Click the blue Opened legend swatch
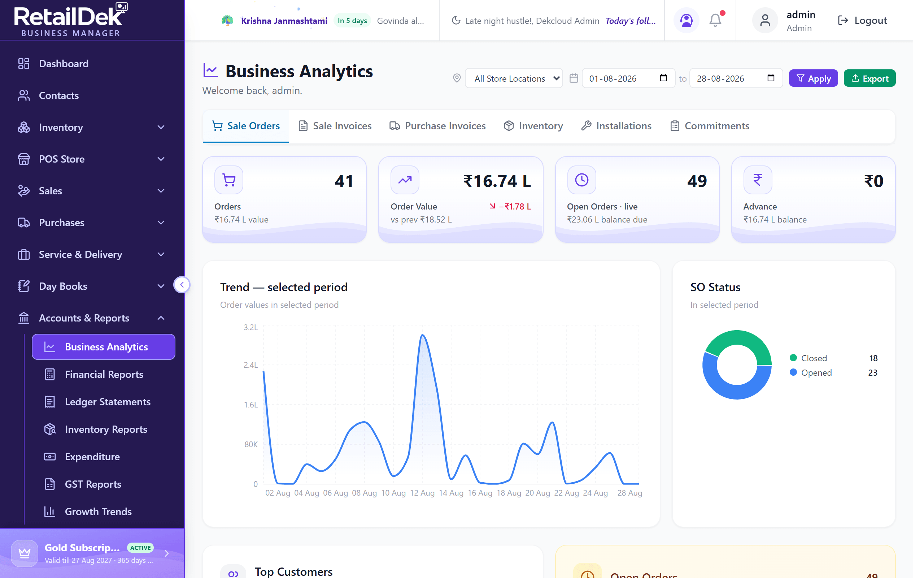924x578 pixels. 793,372
